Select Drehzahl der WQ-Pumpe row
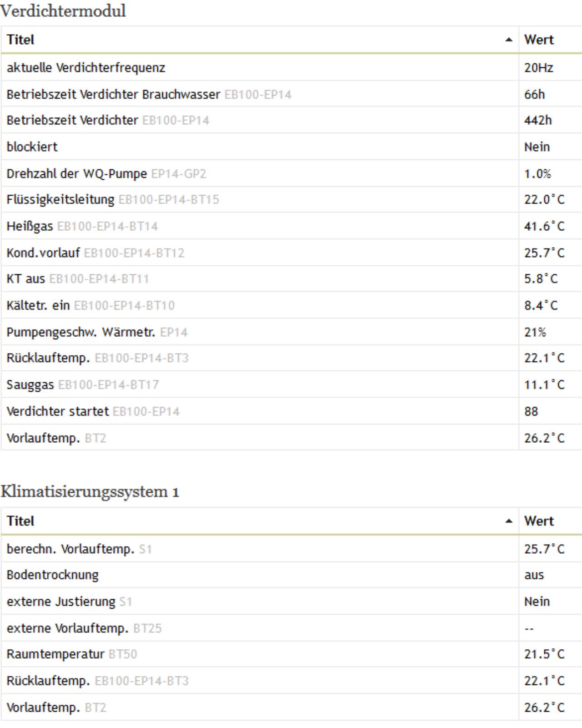 (x=291, y=173)
